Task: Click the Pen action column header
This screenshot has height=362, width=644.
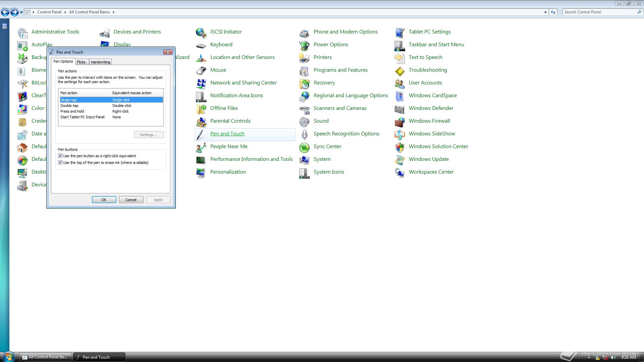Action: click(x=85, y=93)
